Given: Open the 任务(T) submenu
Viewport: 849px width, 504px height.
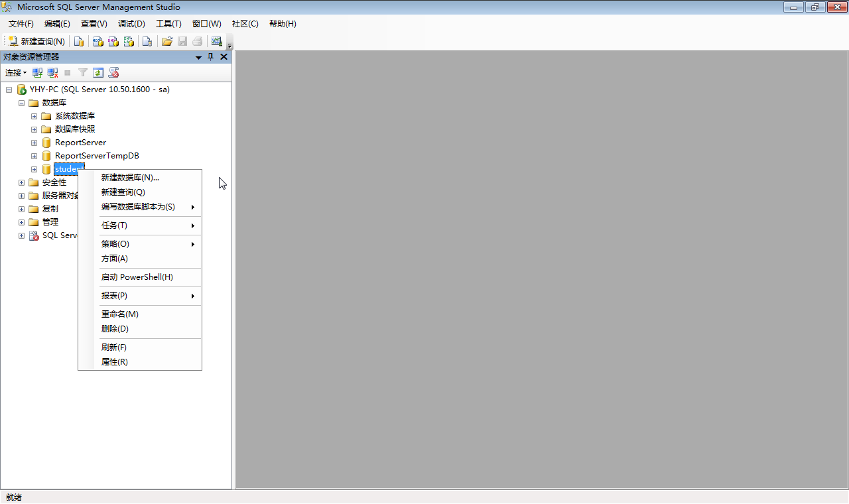Looking at the screenshot, I should coord(140,225).
